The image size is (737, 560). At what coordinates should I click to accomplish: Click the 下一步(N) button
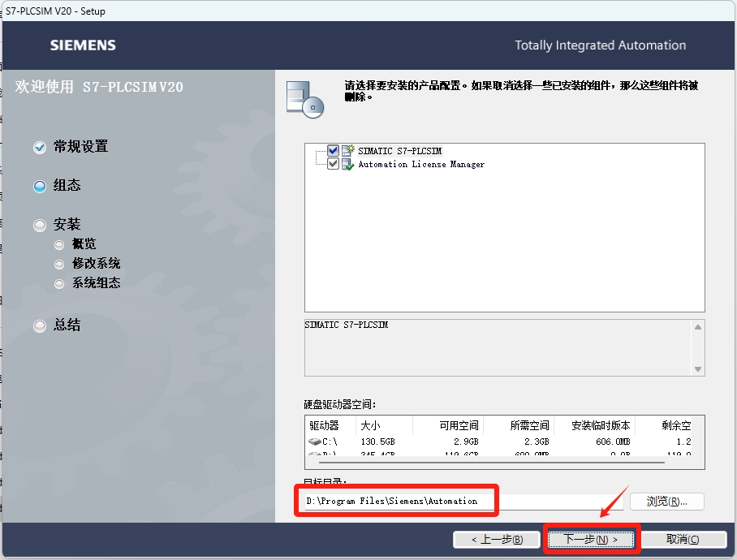pyautogui.click(x=592, y=539)
